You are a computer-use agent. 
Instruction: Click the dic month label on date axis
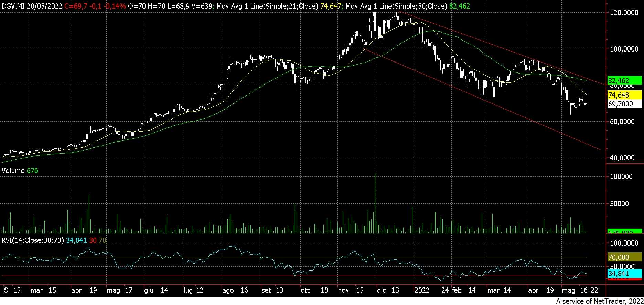[382, 291]
